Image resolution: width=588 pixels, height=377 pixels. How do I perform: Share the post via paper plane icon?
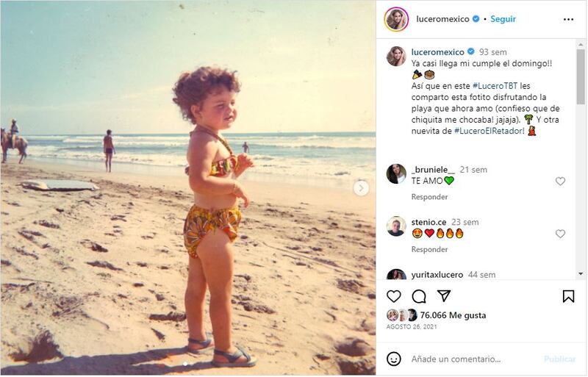click(x=444, y=296)
